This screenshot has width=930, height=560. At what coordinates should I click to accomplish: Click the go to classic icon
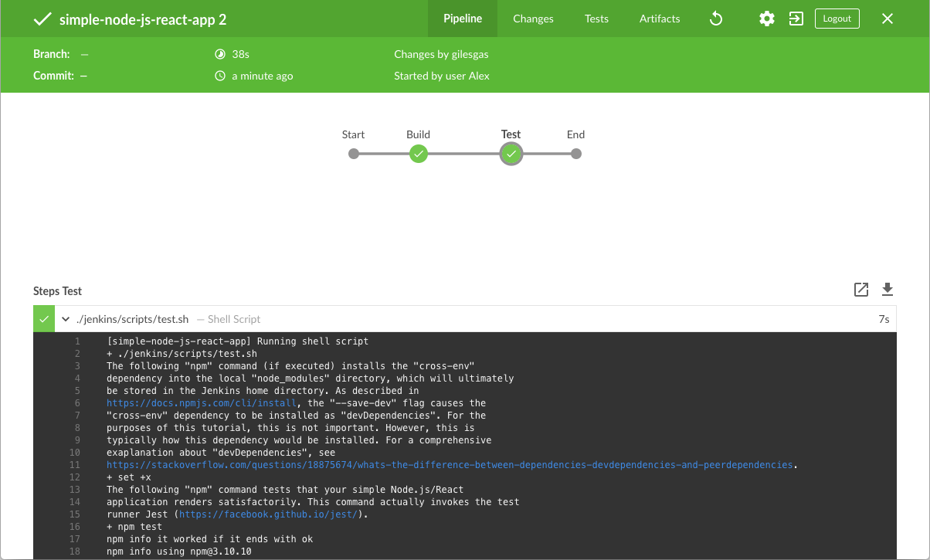click(796, 19)
